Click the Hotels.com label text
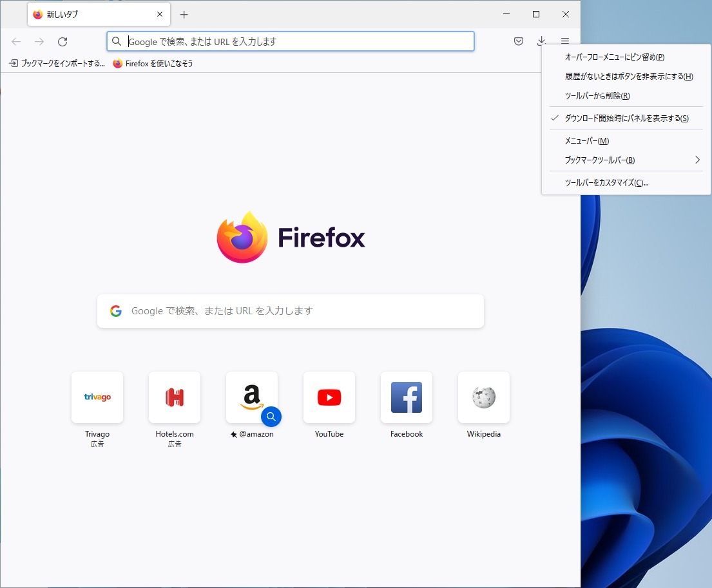The height and width of the screenshot is (588, 712). coord(175,434)
